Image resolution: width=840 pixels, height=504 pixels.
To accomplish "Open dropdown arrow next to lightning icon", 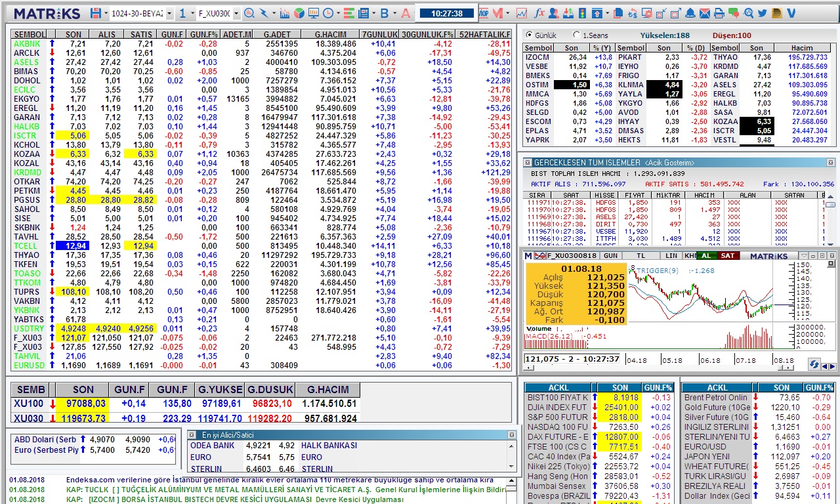I will click(274, 13).
